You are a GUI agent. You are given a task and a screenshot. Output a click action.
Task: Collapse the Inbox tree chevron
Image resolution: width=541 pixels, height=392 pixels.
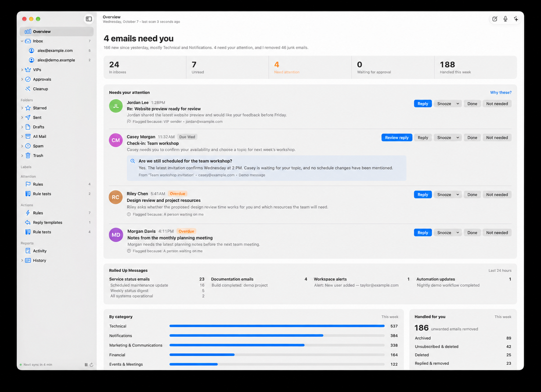tap(22, 41)
